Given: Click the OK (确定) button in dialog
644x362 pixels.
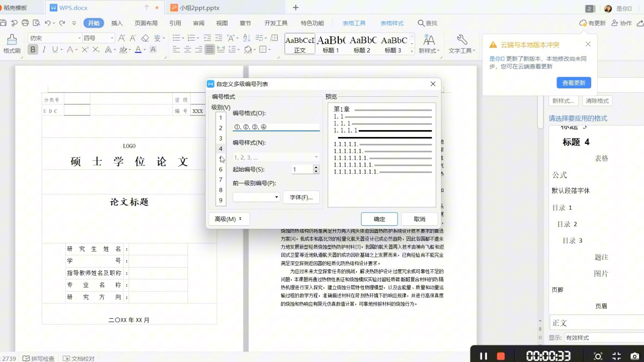Looking at the screenshot, I should pos(379,219).
